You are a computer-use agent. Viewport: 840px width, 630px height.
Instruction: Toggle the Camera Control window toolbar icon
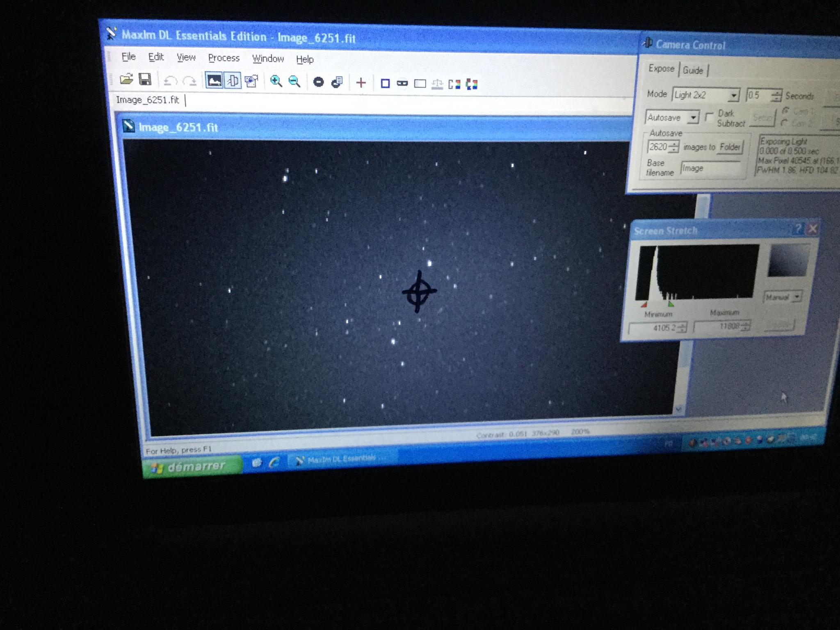point(233,81)
